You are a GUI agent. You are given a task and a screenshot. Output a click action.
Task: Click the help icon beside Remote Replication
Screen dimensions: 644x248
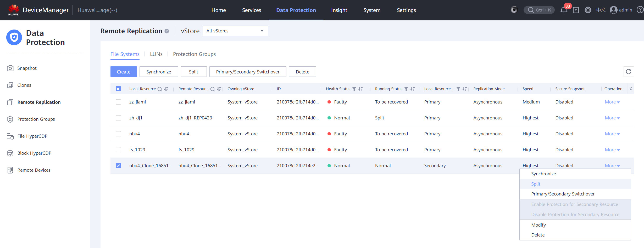(167, 31)
